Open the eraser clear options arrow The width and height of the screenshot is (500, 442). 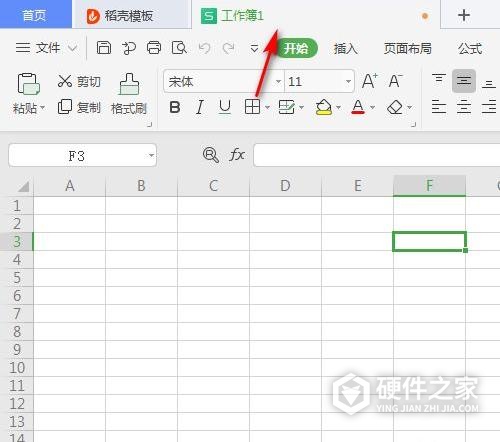[410, 107]
